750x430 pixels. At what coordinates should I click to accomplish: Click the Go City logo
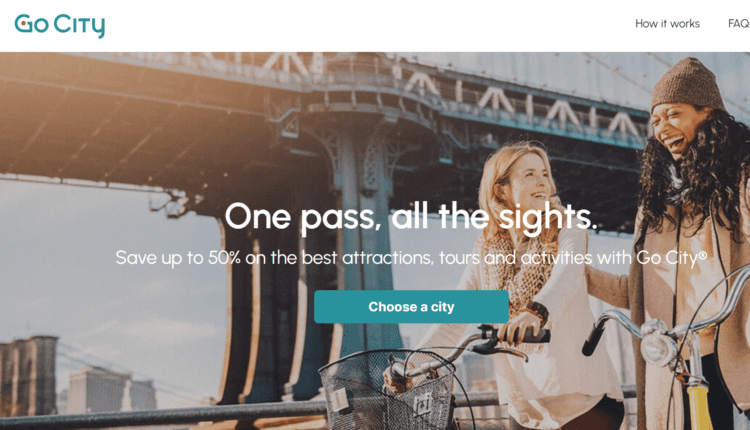pyautogui.click(x=60, y=25)
